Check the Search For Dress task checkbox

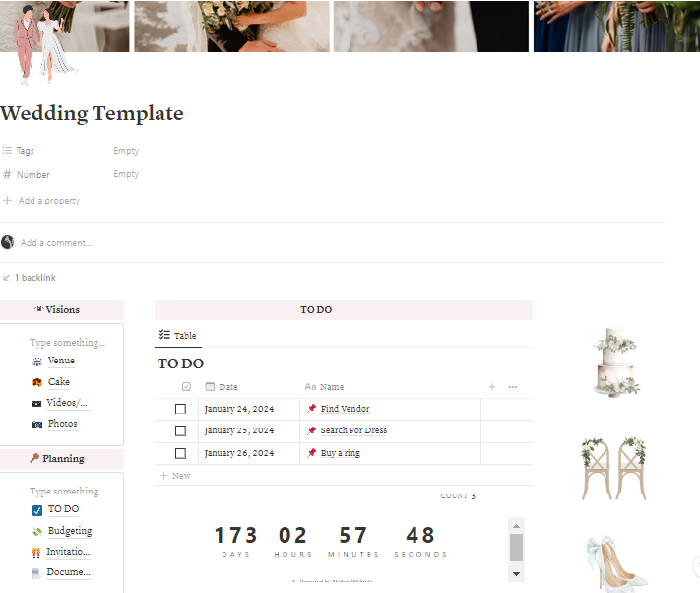click(x=180, y=430)
